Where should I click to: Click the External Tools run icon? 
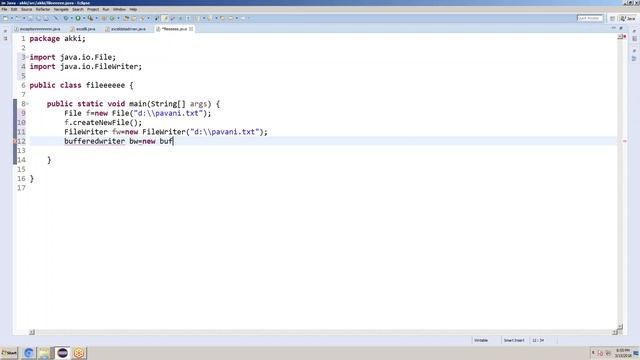coord(90,18)
